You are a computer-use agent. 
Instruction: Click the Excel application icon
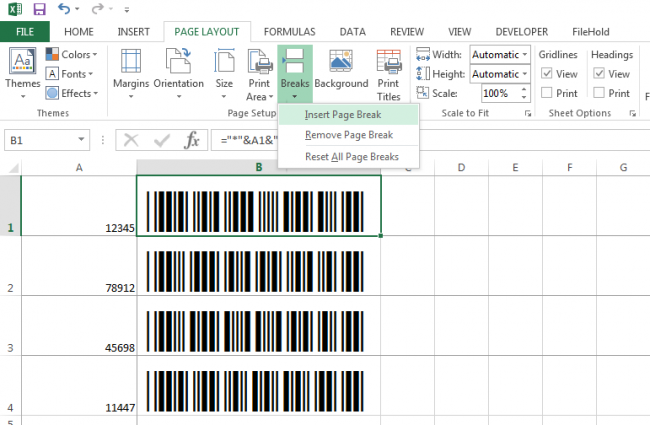tap(15, 9)
